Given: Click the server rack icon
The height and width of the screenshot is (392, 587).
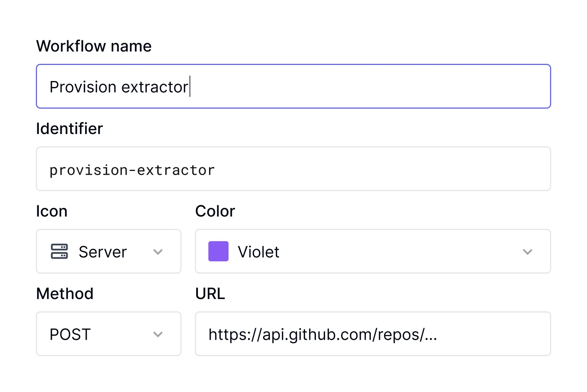Looking at the screenshot, I should (59, 251).
